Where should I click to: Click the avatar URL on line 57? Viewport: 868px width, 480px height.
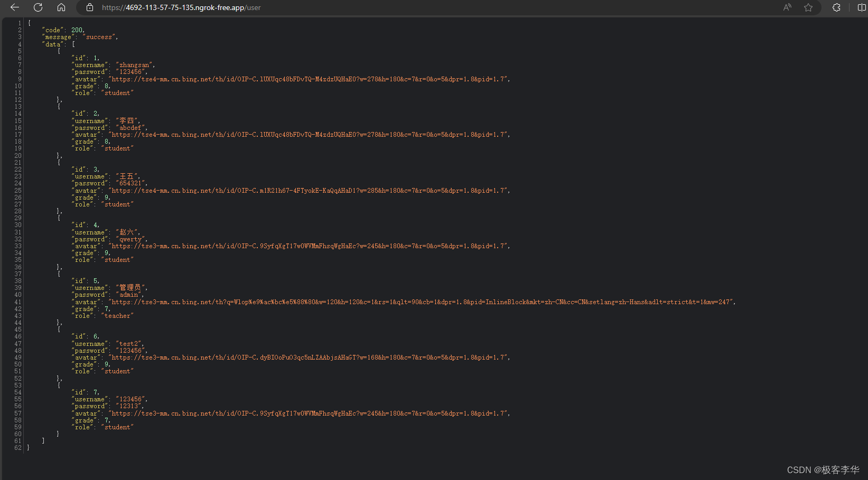(308, 413)
